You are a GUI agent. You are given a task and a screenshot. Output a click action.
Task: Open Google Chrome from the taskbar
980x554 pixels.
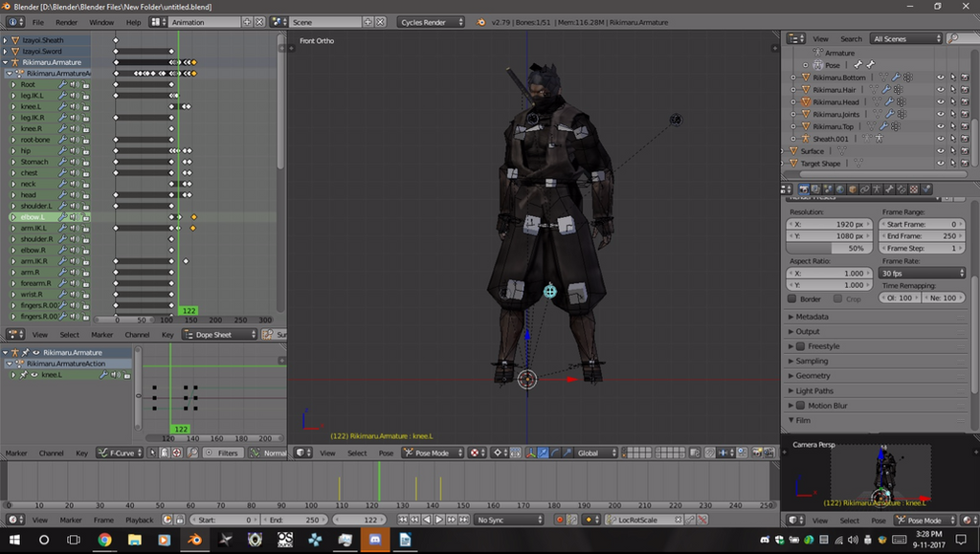[x=104, y=540]
